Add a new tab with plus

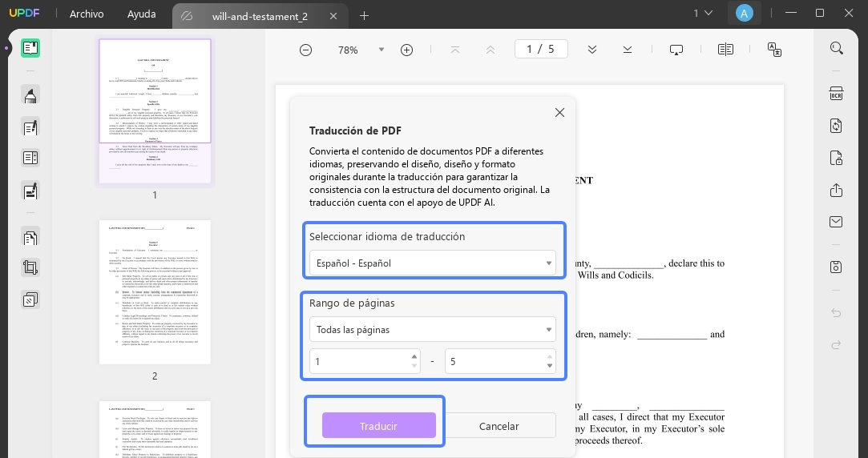(364, 16)
